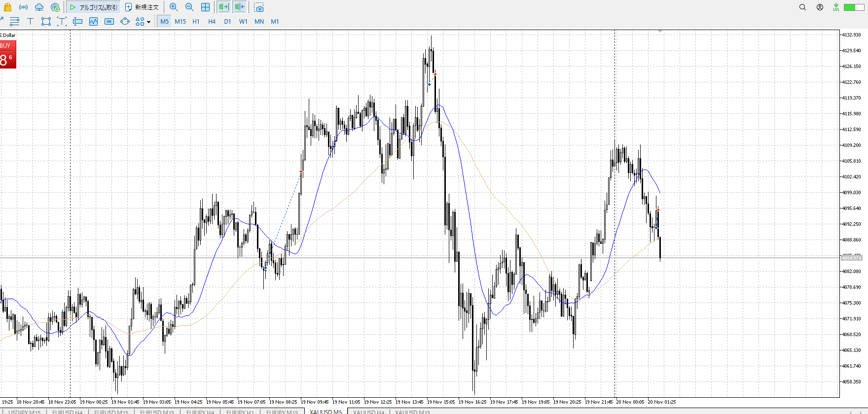Click the zoom out magnifier icon
Viewport: 868px width, 414px height.
point(189,7)
